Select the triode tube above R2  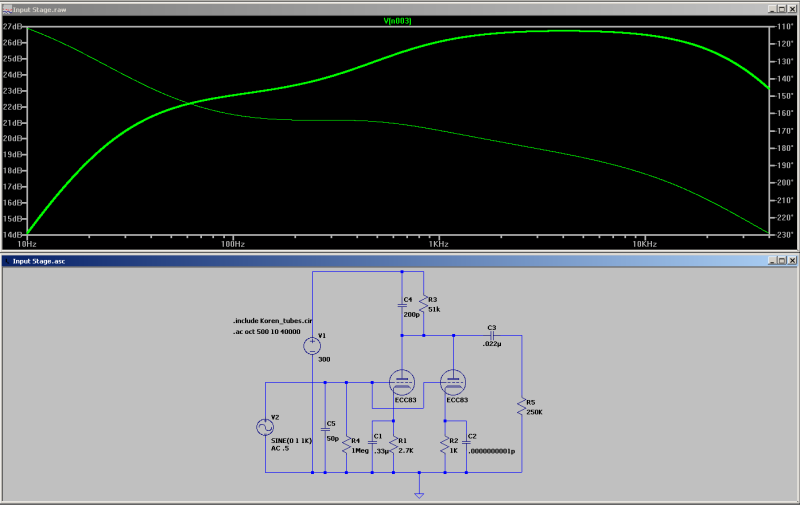point(453,383)
